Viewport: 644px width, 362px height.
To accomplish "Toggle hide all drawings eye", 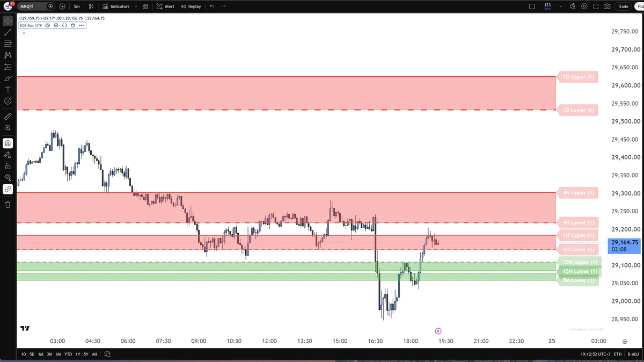I will tap(8, 177).
